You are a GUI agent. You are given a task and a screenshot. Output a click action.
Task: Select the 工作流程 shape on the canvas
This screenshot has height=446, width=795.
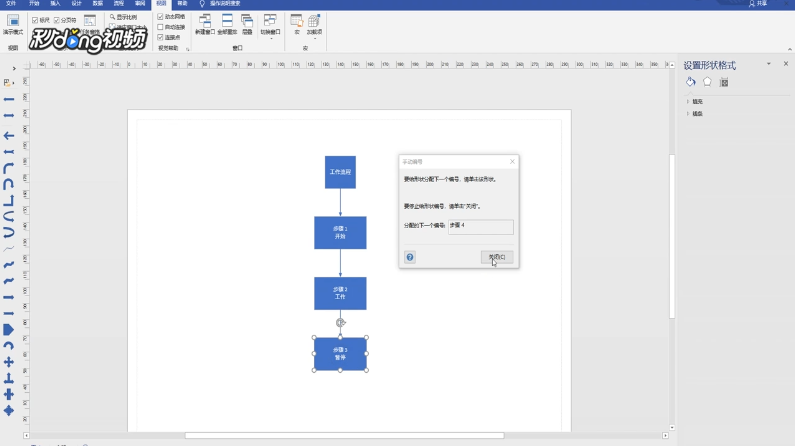tap(340, 172)
